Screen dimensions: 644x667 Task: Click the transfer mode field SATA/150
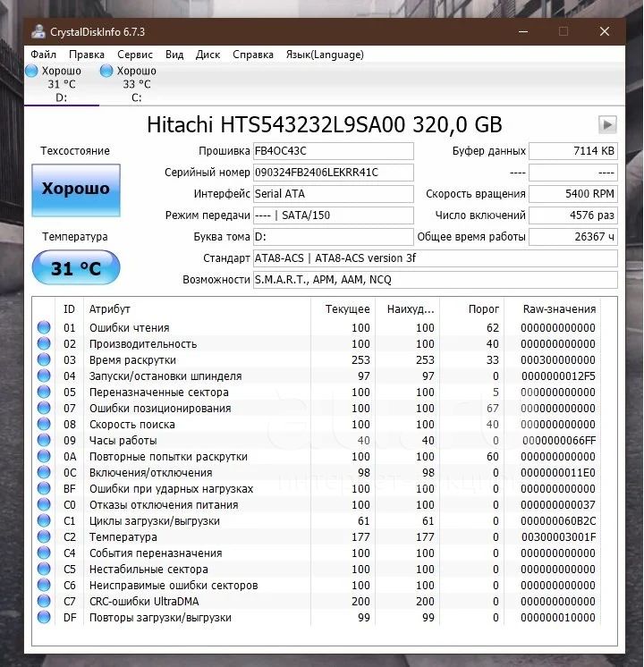point(334,215)
